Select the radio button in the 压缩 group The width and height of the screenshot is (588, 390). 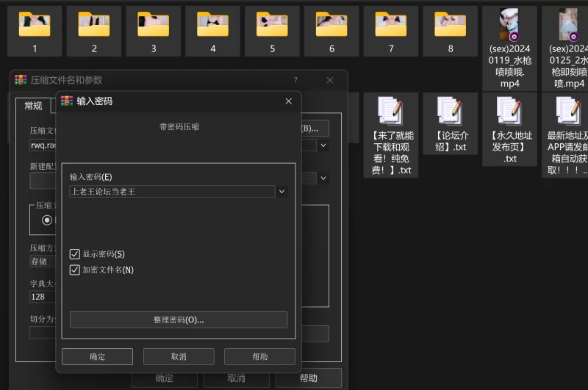[x=48, y=220]
